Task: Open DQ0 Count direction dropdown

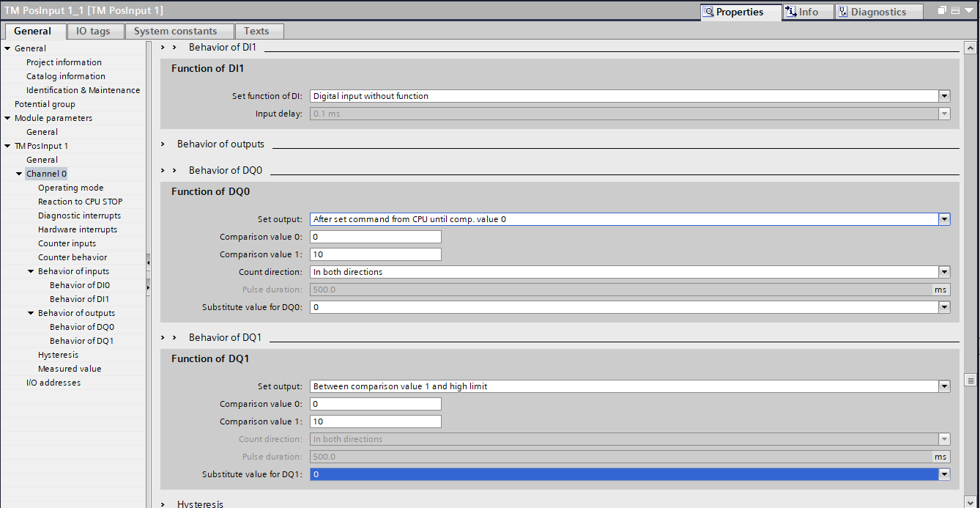Action: [944, 272]
